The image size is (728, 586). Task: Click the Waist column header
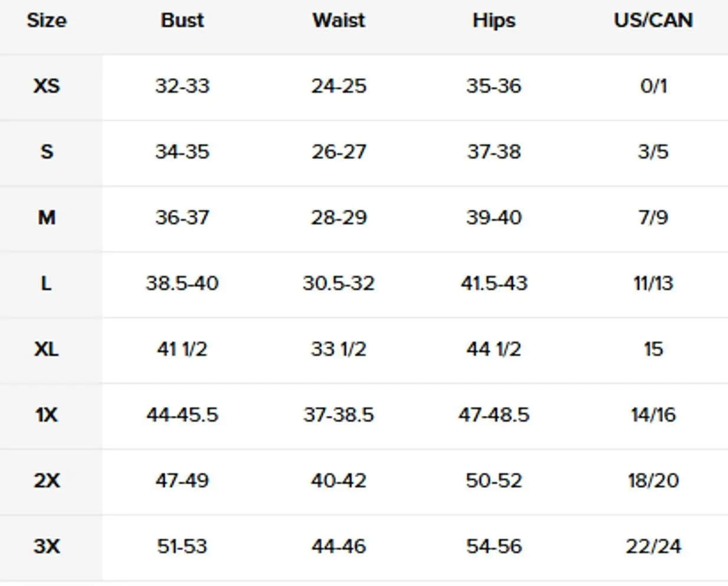click(x=338, y=21)
